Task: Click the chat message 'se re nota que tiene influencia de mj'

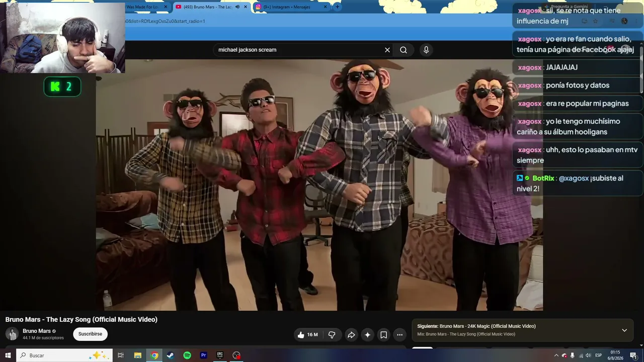Action: pos(578,16)
